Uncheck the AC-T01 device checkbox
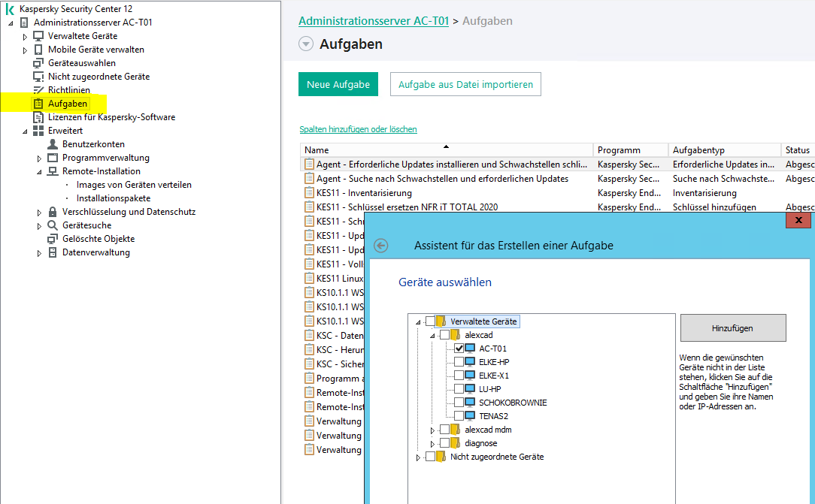 point(459,349)
